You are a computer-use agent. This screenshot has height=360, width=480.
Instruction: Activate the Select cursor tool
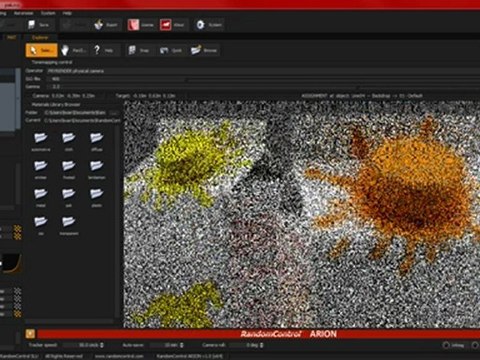[x=41, y=50]
